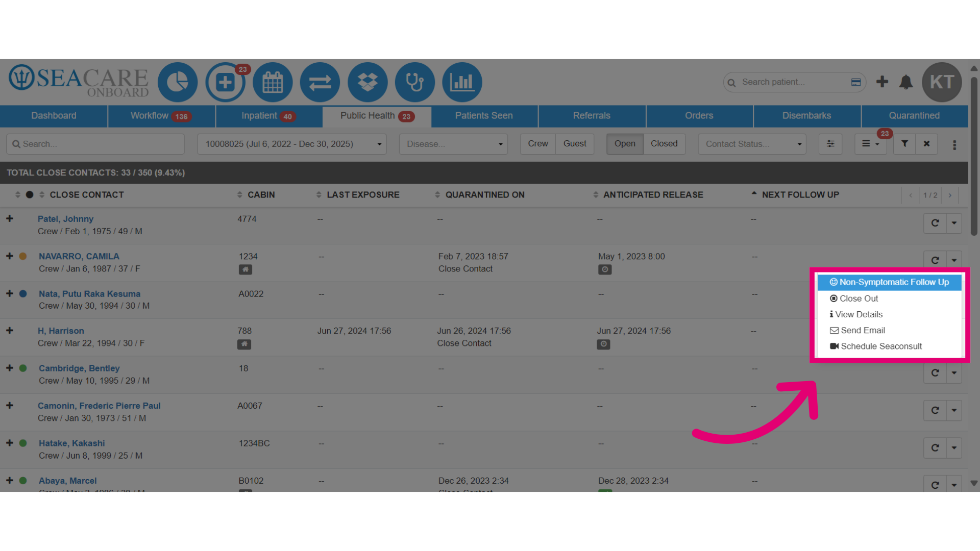
Task: Open the add-patient medical cross icon
Action: click(x=225, y=82)
